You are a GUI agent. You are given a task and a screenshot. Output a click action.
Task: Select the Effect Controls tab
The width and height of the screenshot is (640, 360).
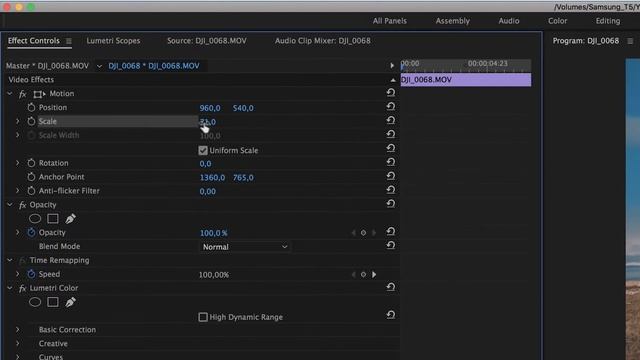pyautogui.click(x=33, y=41)
